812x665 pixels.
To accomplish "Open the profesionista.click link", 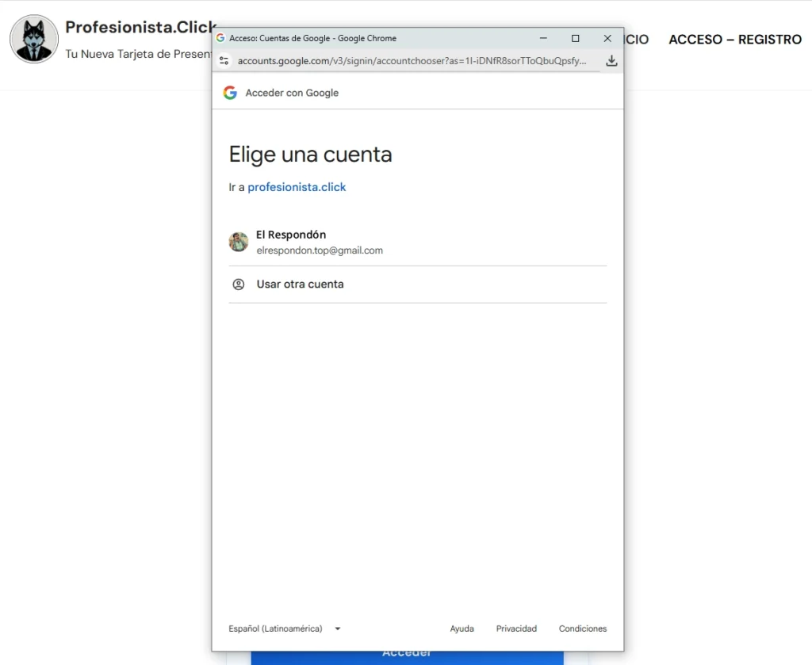I will [297, 187].
